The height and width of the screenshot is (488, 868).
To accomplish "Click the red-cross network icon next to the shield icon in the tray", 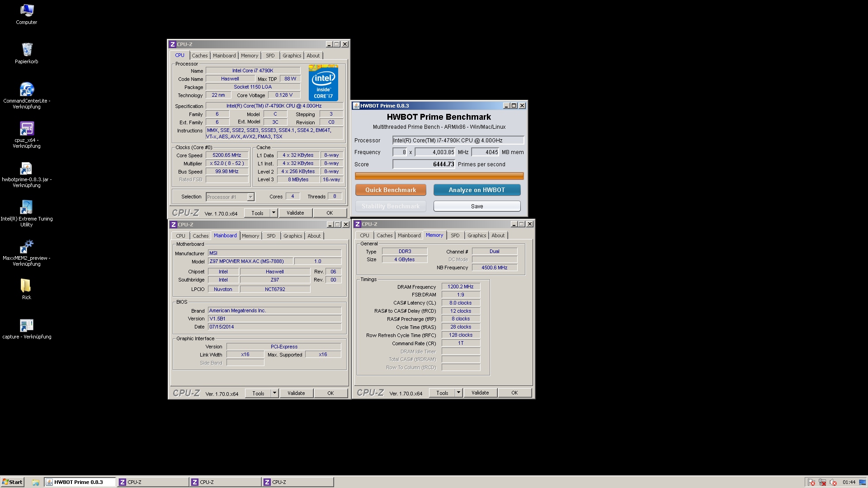I will pos(822,482).
